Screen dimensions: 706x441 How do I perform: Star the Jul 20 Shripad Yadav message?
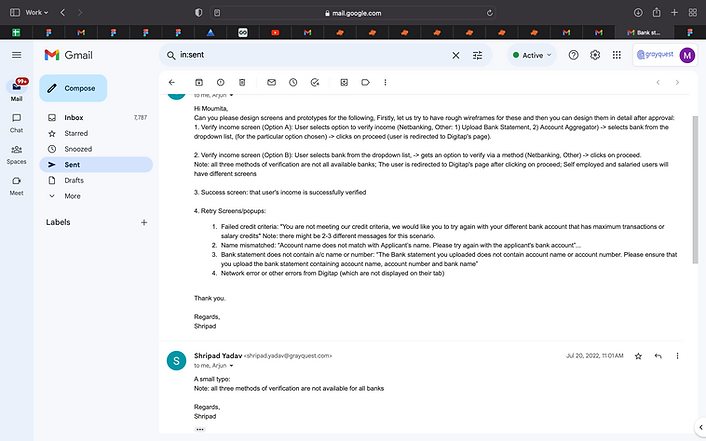pos(638,356)
